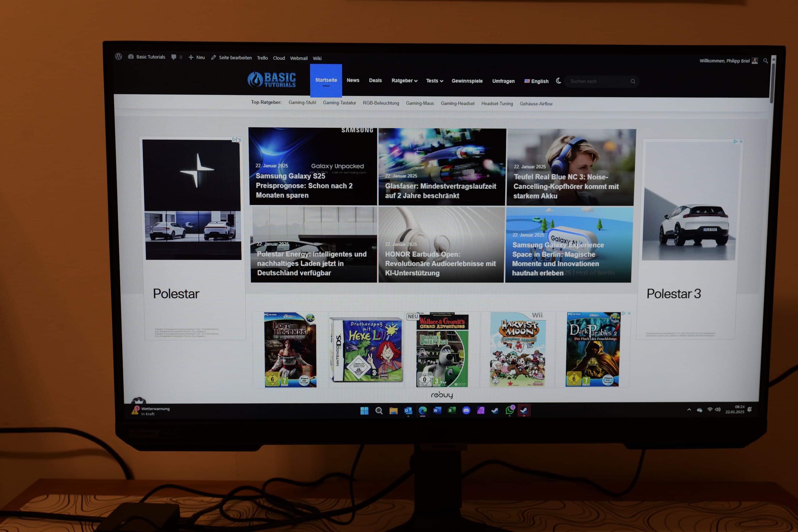The height and width of the screenshot is (532, 798).
Task: Expand the Ratgeber dropdown menu
Action: click(404, 81)
